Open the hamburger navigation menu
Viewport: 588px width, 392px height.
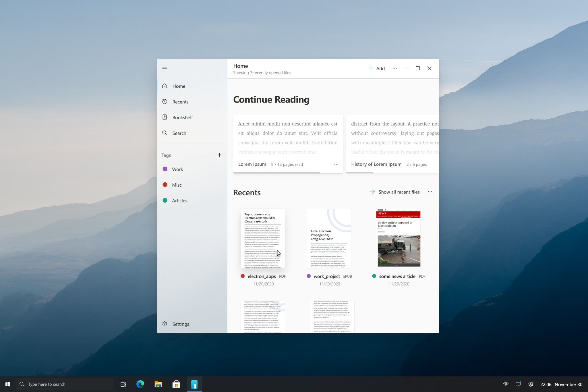tap(165, 69)
